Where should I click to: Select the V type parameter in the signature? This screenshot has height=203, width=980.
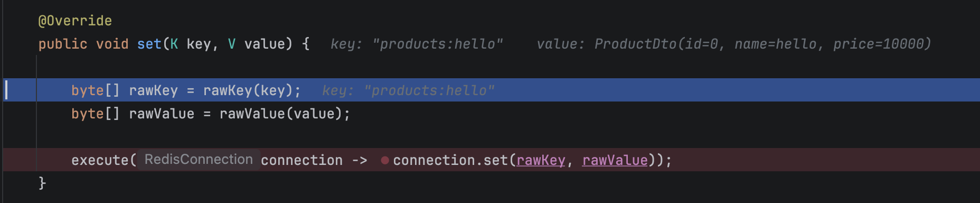(231, 44)
